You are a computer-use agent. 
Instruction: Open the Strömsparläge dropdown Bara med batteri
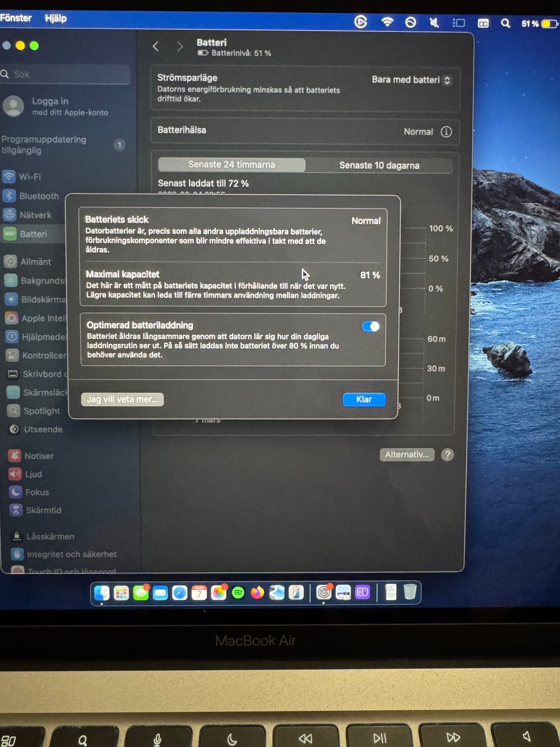[411, 80]
